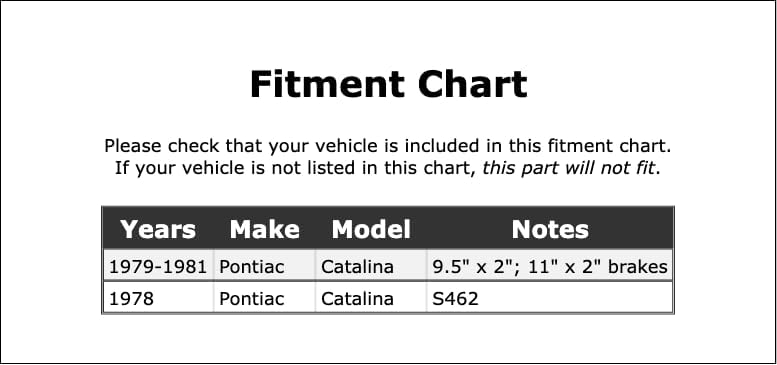Click the "Please check that your vehicle" sentence
777x365 pixels.
[x=388, y=146]
